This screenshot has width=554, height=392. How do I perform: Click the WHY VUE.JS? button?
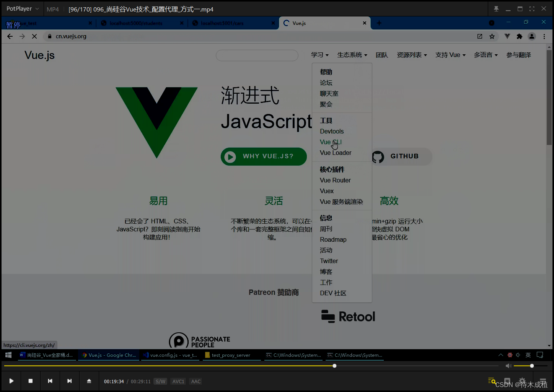pos(264,156)
